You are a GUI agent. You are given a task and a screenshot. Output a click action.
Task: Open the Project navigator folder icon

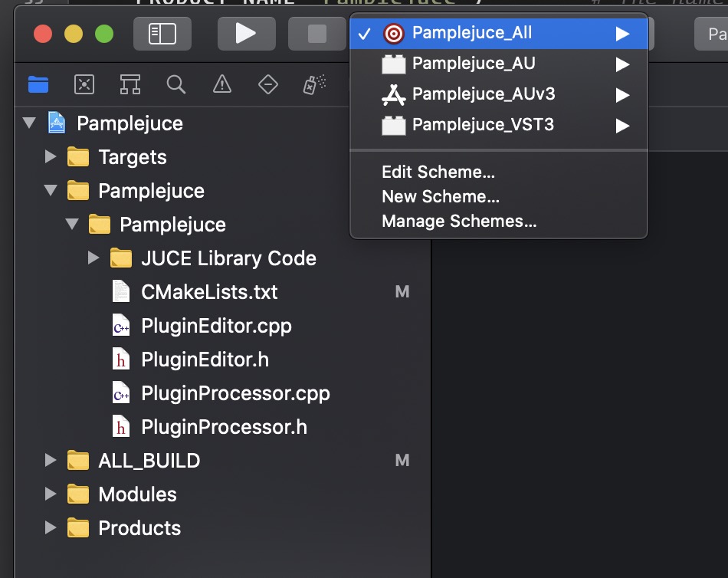coord(38,84)
